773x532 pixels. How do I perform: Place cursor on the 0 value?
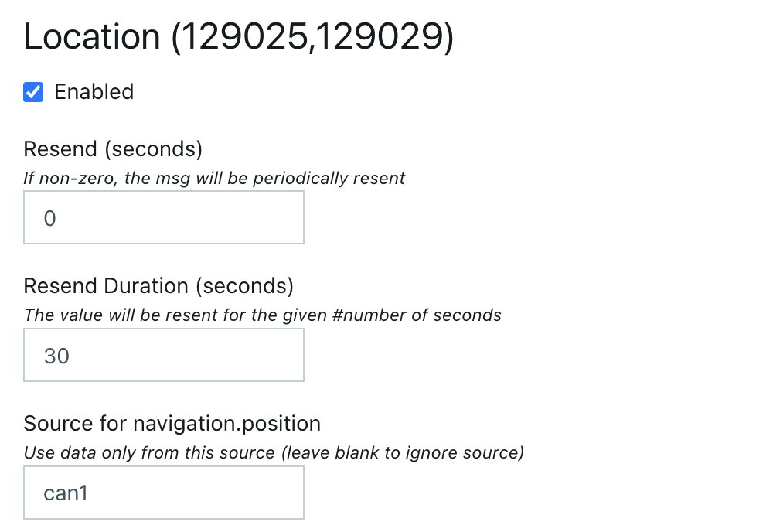(50, 219)
